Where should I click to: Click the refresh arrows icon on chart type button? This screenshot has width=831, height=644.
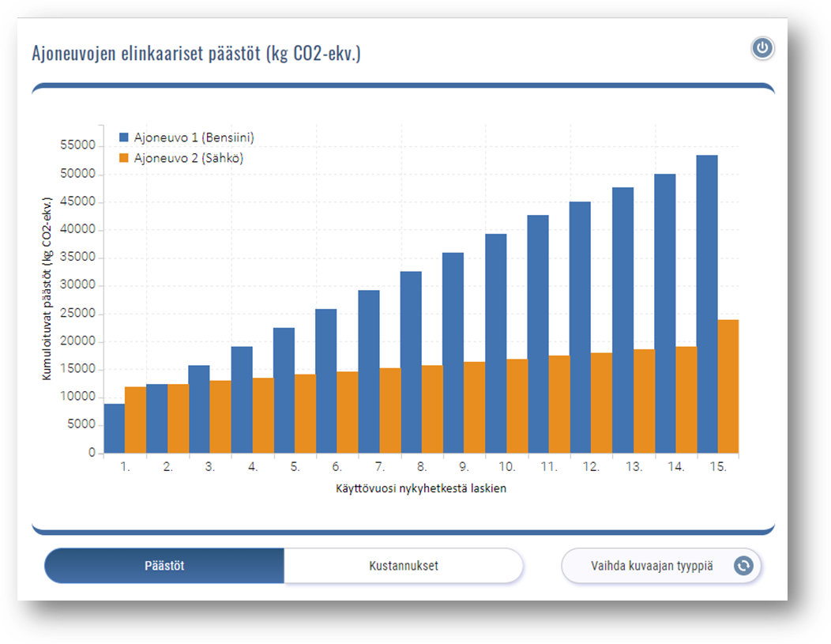[743, 566]
